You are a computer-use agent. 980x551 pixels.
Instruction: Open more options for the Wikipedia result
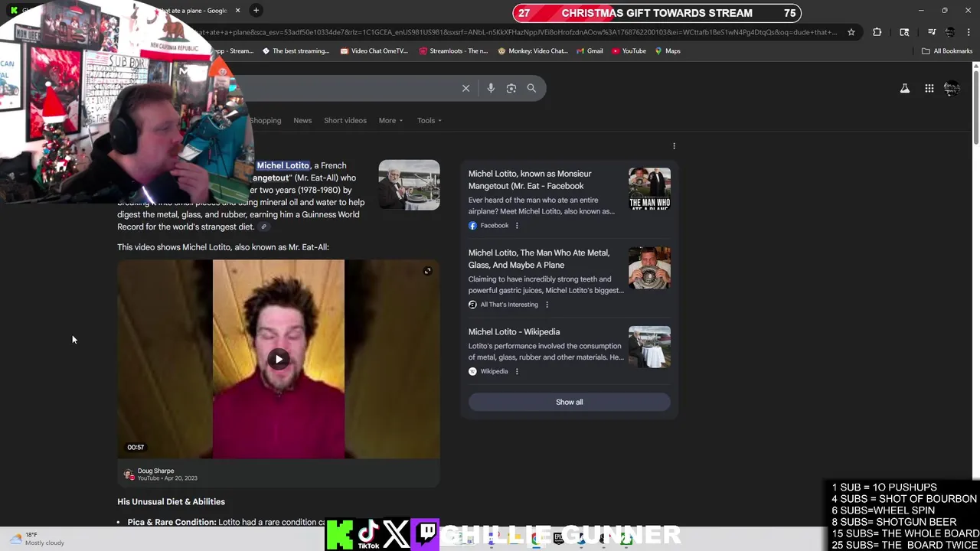click(517, 372)
